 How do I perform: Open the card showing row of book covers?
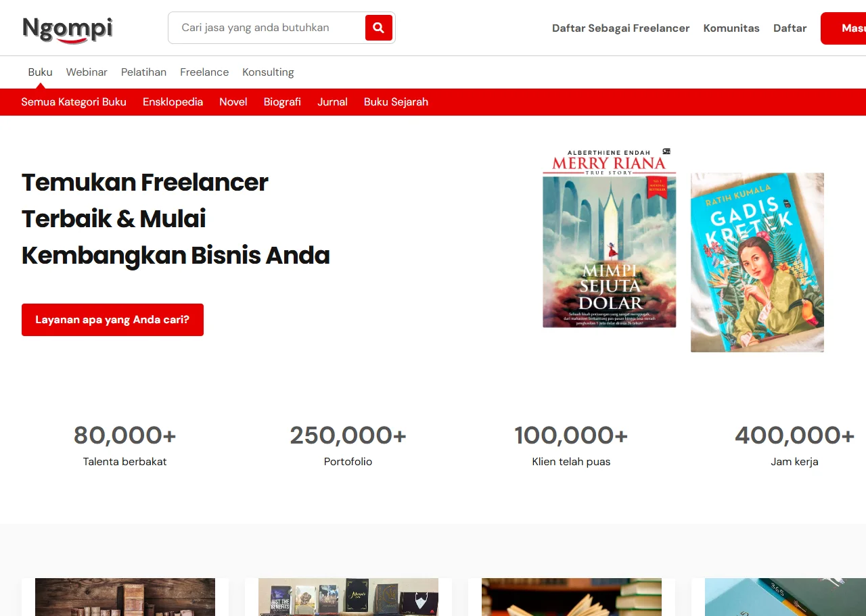click(x=348, y=597)
